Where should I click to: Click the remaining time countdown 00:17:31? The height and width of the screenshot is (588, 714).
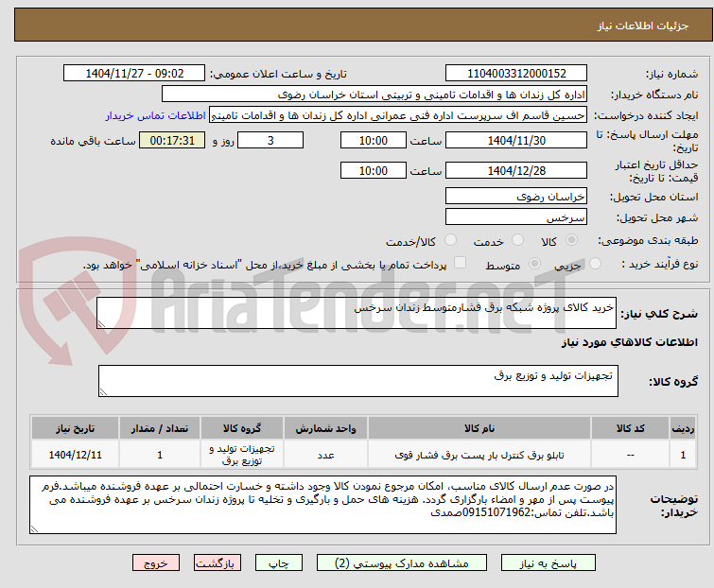(172, 140)
